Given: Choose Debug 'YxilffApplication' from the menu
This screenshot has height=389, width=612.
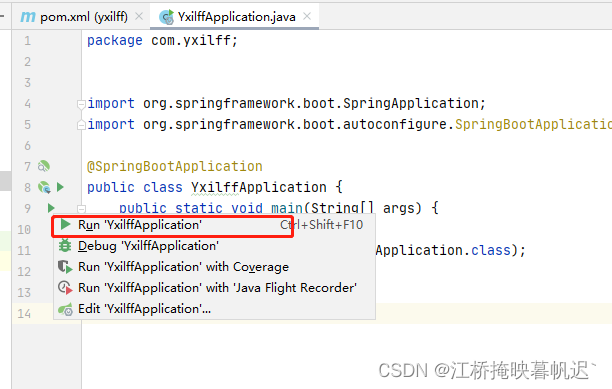Looking at the screenshot, I should (214, 246).
